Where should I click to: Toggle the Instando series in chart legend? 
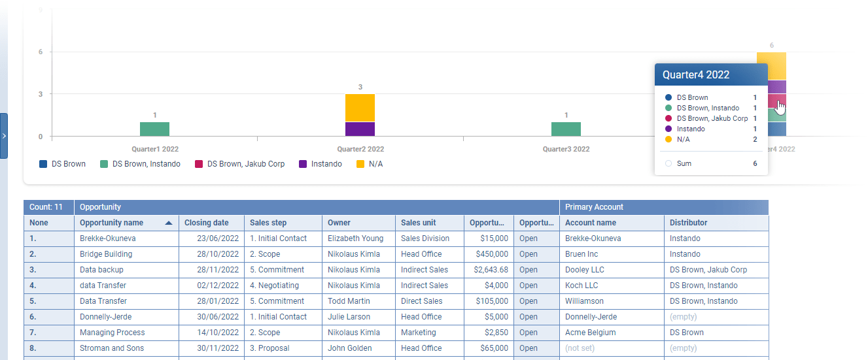320,164
